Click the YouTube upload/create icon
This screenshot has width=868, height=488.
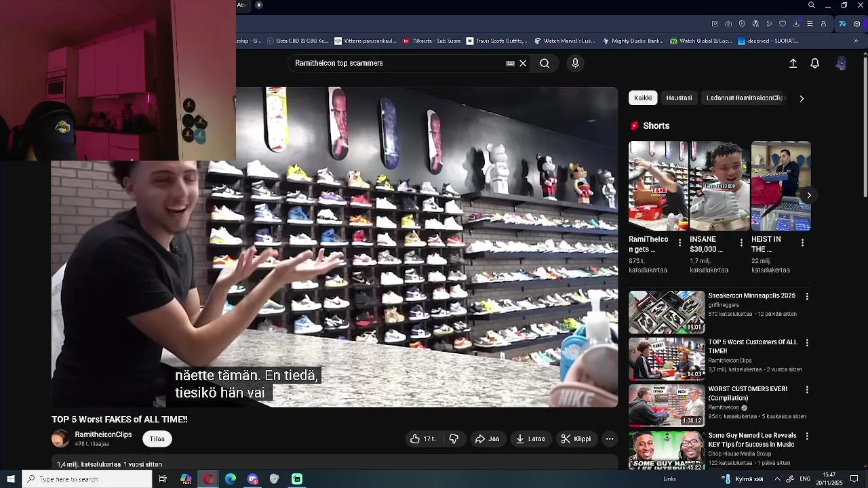pos(793,63)
